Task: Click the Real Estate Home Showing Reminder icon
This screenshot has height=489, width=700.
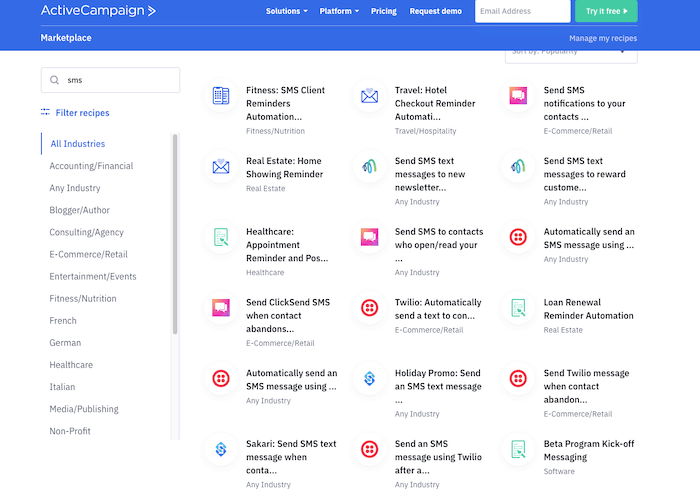Action: coord(221,167)
